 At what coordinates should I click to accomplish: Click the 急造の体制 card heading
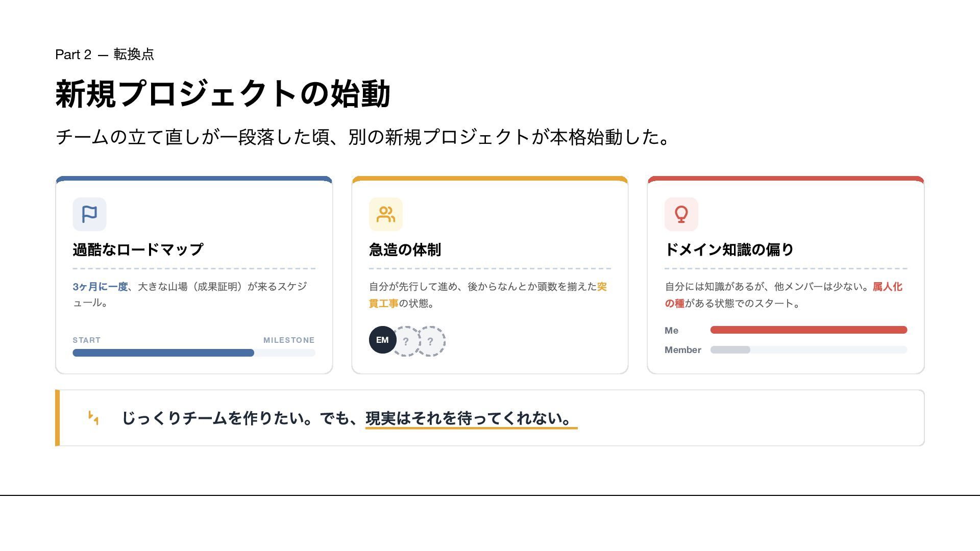click(405, 249)
